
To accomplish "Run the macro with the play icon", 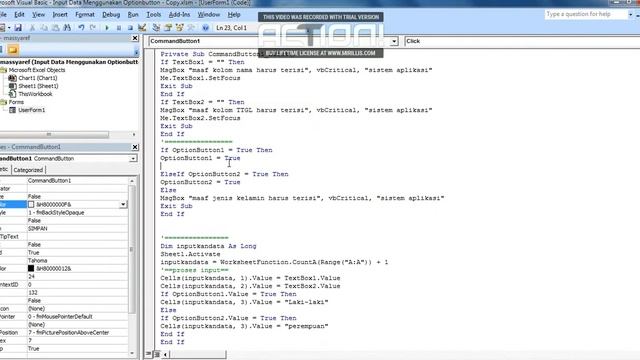I will pos(107,28).
